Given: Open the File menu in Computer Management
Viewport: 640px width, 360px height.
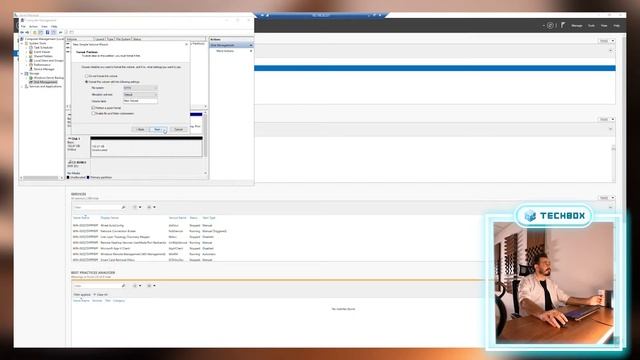Looking at the screenshot, I should click(23, 26).
